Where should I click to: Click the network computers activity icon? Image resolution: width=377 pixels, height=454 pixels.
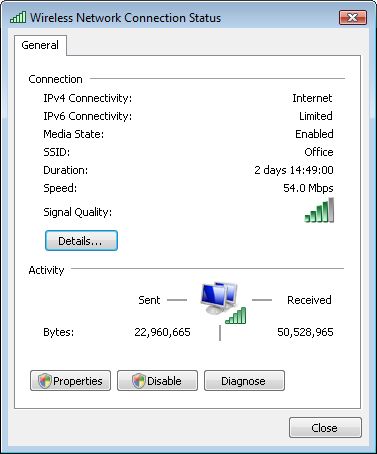[x=223, y=303]
